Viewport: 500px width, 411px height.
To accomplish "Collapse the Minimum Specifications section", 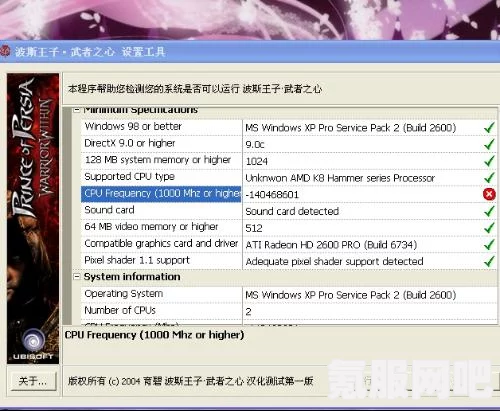I will (x=77, y=110).
